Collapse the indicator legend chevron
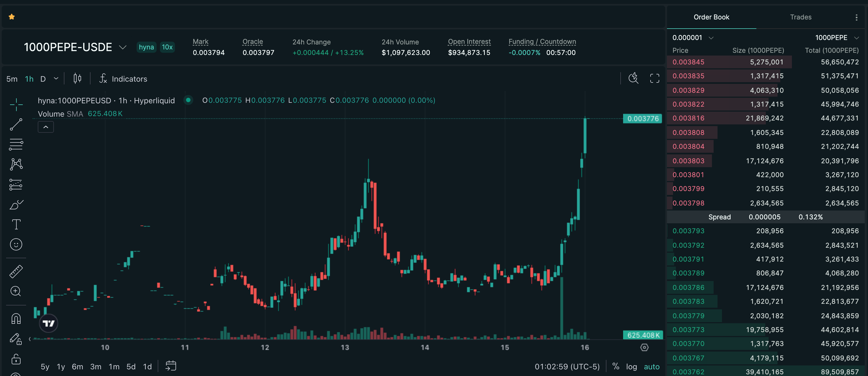Screen dimensions: 868x376 click(46, 127)
